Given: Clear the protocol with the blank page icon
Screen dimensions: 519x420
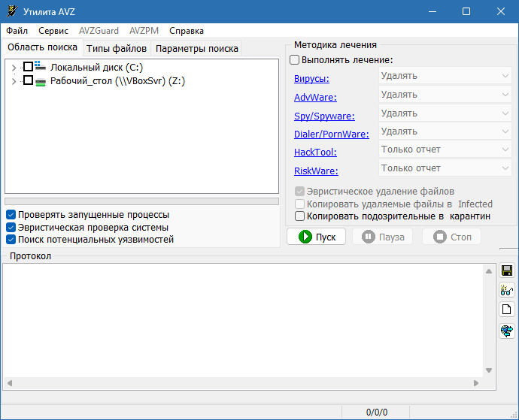Looking at the screenshot, I should [x=507, y=310].
